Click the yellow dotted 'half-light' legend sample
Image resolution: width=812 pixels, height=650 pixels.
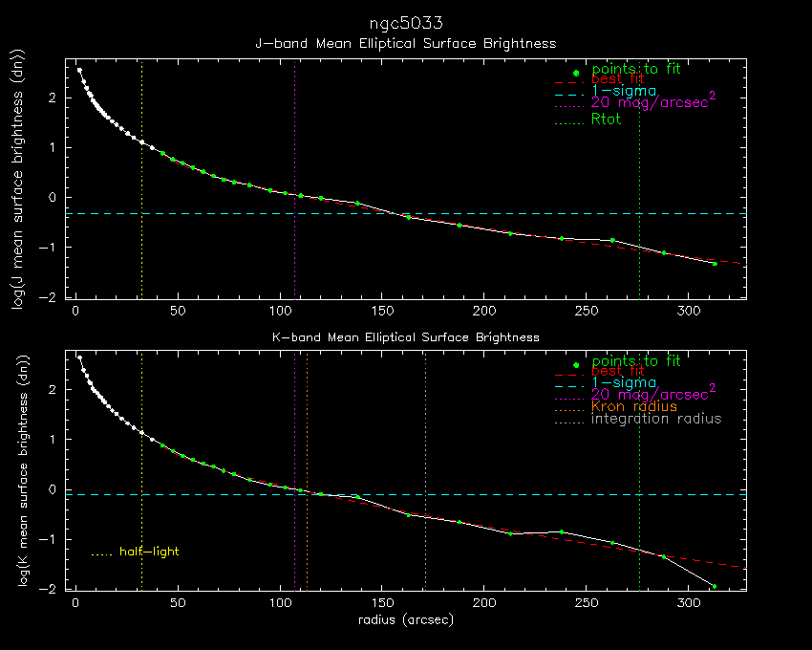tap(100, 553)
